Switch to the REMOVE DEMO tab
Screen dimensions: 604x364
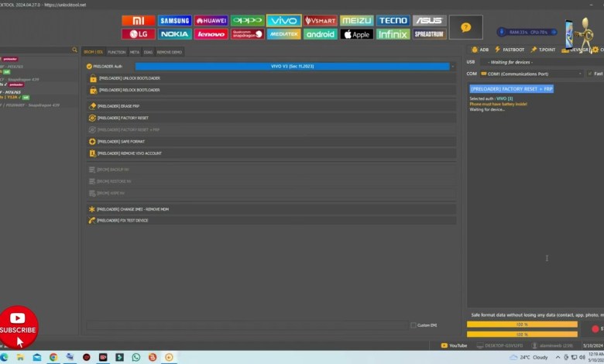[169, 52]
